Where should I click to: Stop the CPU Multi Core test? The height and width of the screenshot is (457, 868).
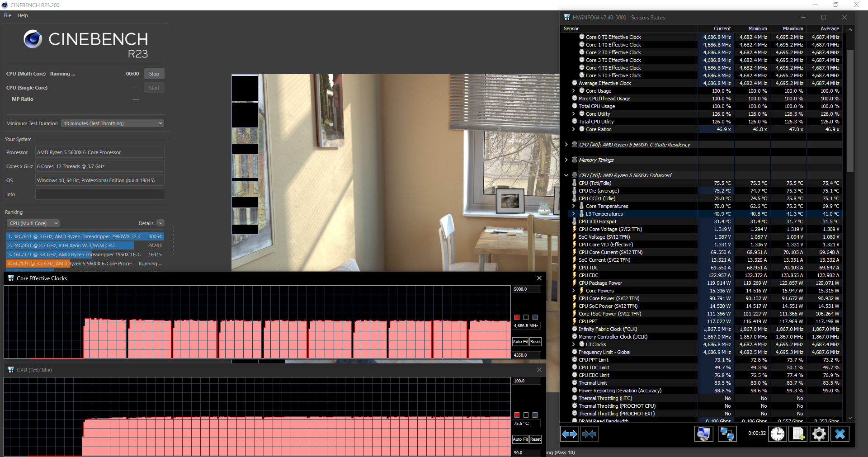tap(154, 74)
